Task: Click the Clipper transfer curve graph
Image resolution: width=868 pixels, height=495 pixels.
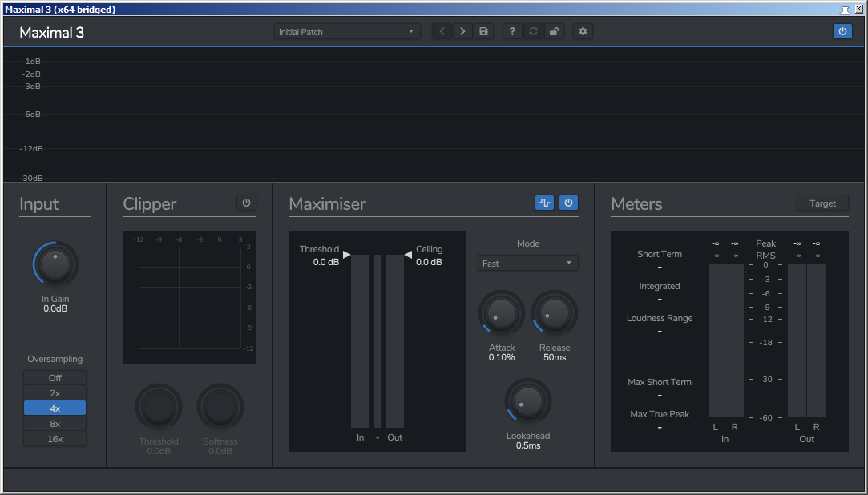Action: [x=189, y=297]
